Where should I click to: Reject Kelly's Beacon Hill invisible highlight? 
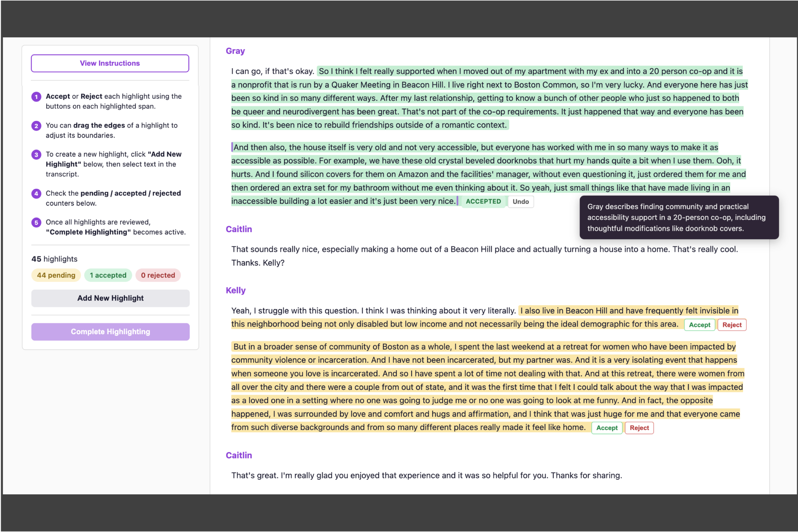click(732, 325)
